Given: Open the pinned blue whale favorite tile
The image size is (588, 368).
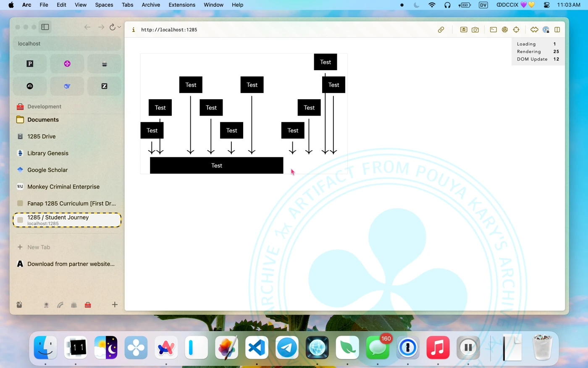Looking at the screenshot, I should [67, 86].
